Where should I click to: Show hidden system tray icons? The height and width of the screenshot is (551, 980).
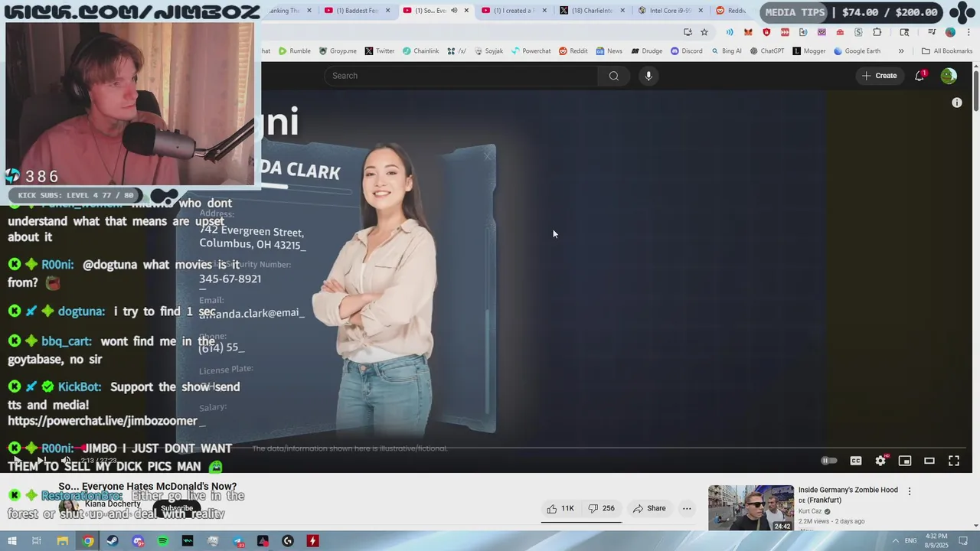coord(895,540)
